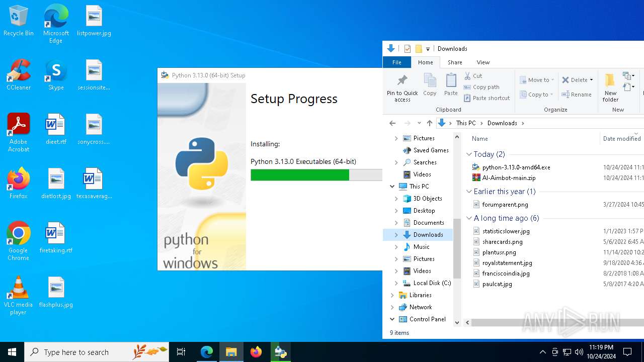Image resolution: width=644 pixels, height=362 pixels.
Task: Open the File ribbon tab
Action: click(x=397, y=62)
